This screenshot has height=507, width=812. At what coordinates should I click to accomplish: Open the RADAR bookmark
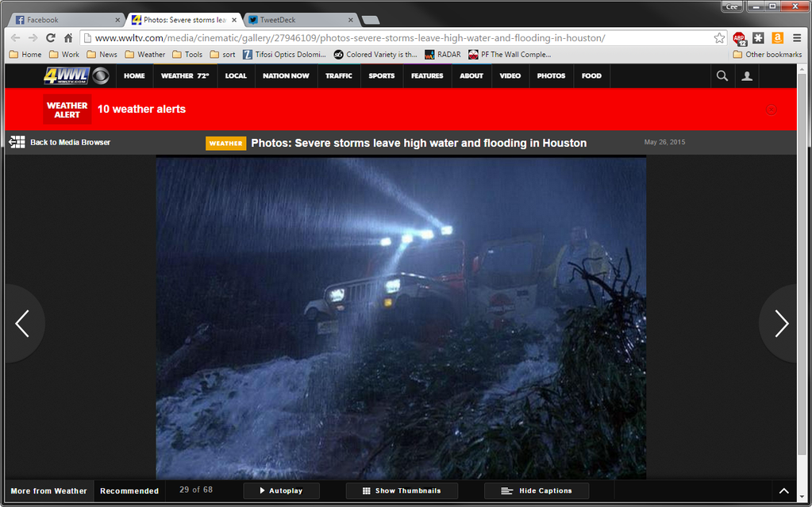(x=443, y=55)
